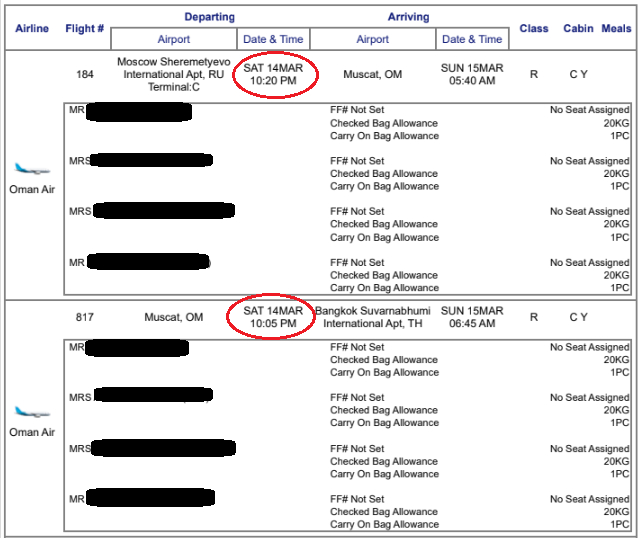Click the circled 10:20 PM departure time

pyautogui.click(x=273, y=80)
